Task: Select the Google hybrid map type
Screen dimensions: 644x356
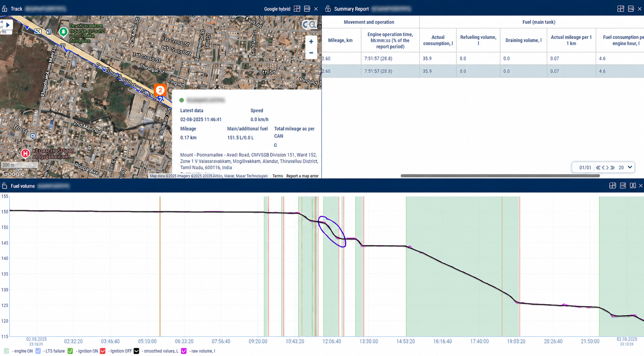Action: [x=277, y=9]
